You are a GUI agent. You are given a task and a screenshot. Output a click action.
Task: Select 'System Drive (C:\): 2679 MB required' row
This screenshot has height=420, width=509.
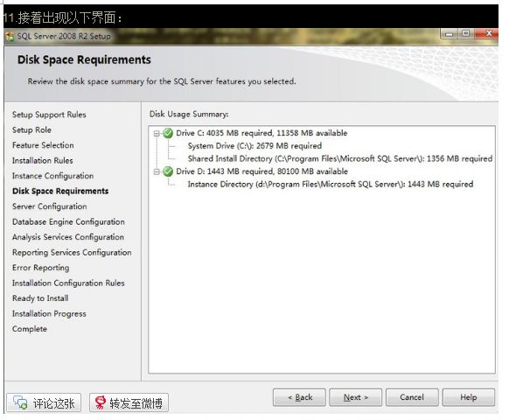tap(254, 146)
